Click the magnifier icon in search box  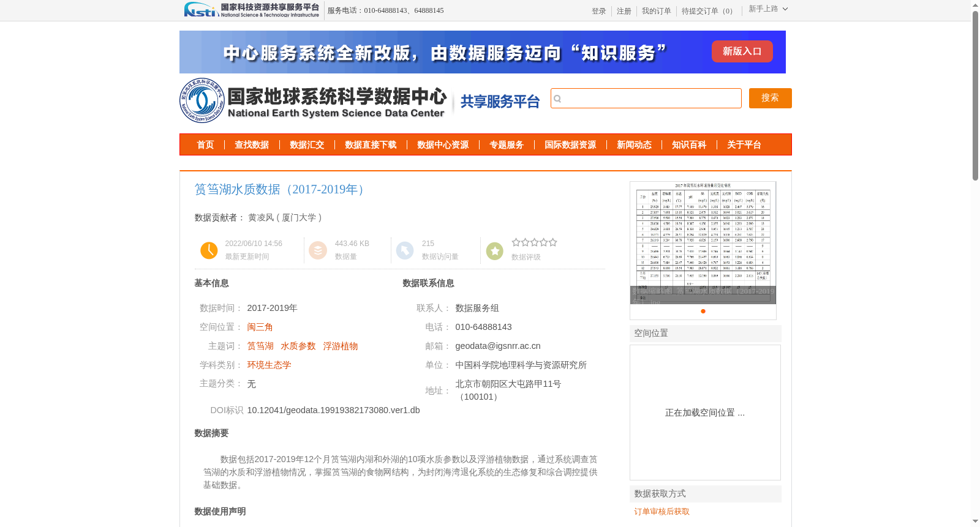(557, 99)
